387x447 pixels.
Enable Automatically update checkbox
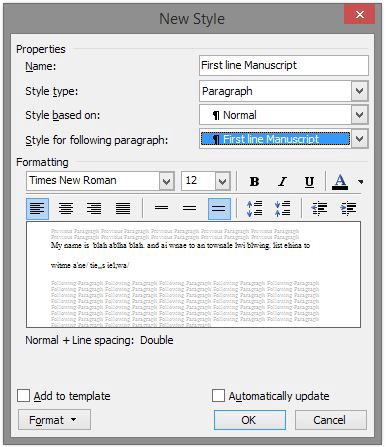pos(218,396)
